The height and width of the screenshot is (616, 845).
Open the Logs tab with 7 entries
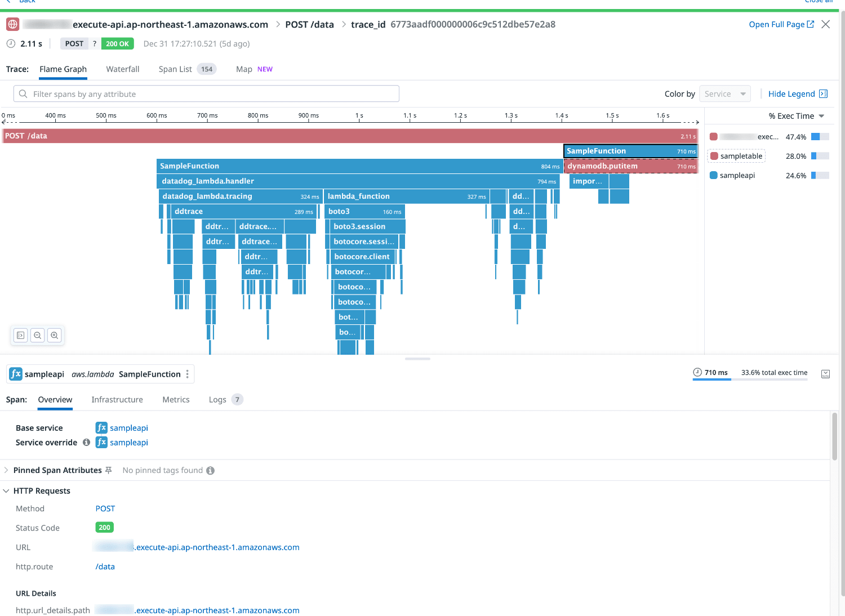(225, 400)
